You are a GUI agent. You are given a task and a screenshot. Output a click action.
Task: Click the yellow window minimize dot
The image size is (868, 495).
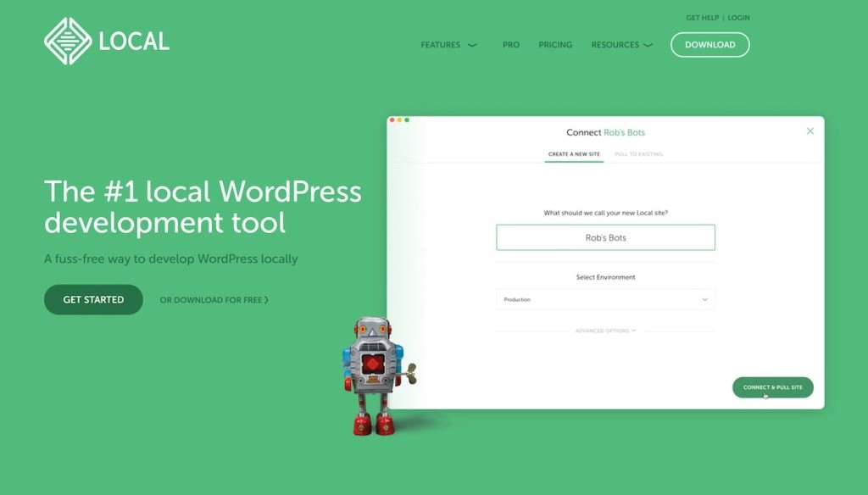[x=400, y=120]
